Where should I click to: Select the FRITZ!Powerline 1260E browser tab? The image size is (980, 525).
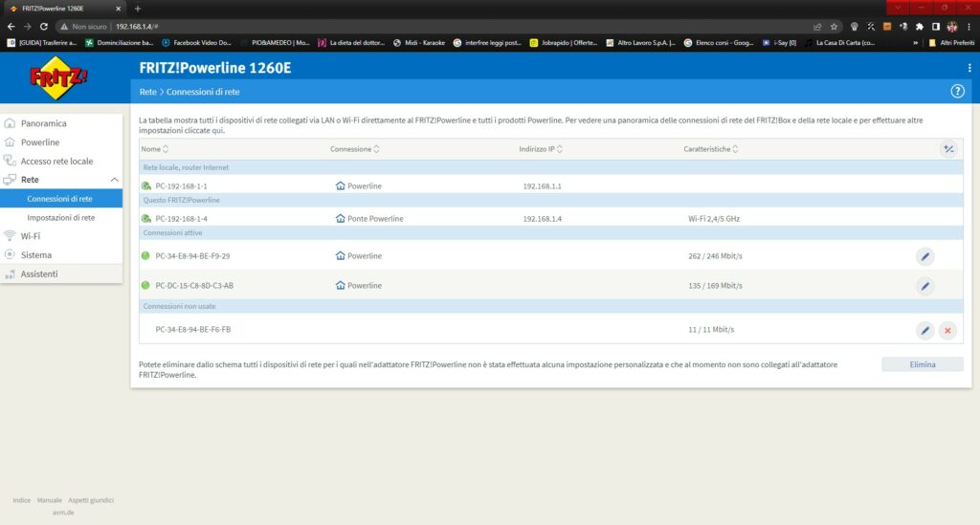64,9
